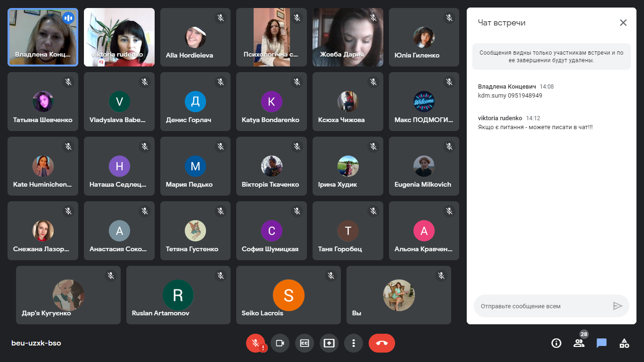Click Vladyslava Babe's V avatar

pos(119,102)
